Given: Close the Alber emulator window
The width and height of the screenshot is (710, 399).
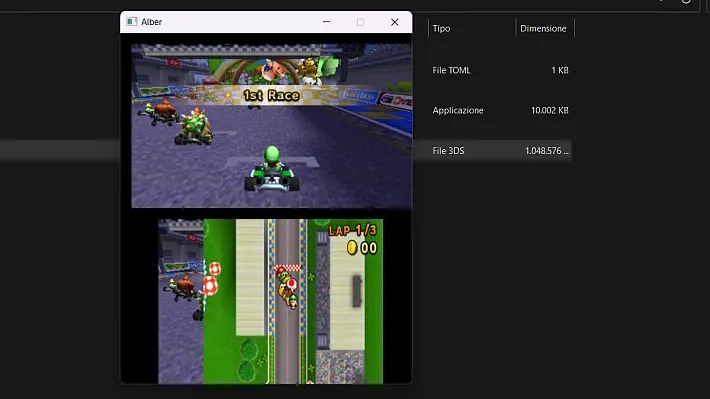Looking at the screenshot, I should (394, 22).
